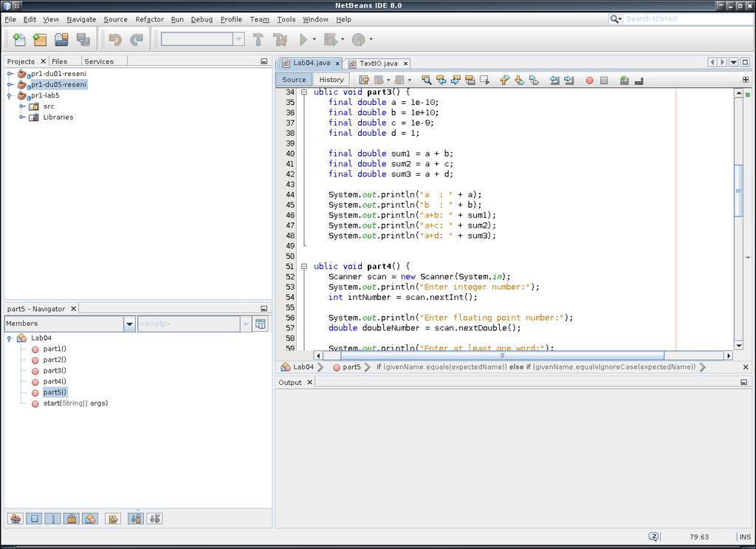
Task: Toggle Rectangular Selection in editor toolbar
Action: [x=484, y=80]
